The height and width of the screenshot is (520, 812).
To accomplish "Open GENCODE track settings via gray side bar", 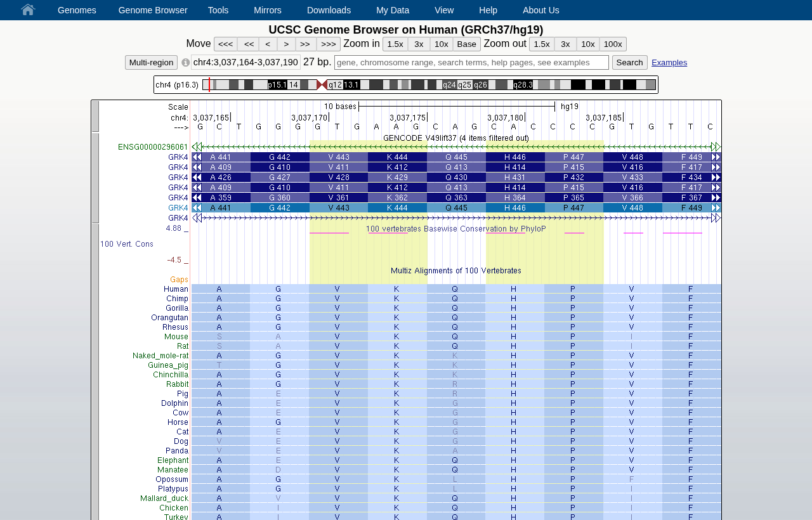I will click(x=95, y=178).
